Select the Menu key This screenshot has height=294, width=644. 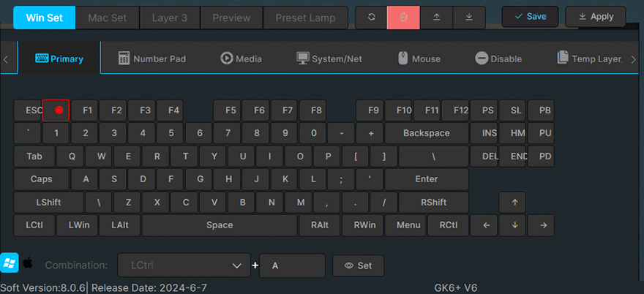(405, 225)
